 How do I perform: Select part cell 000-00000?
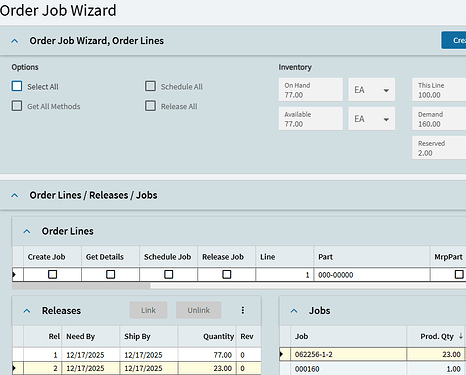[x=372, y=275]
